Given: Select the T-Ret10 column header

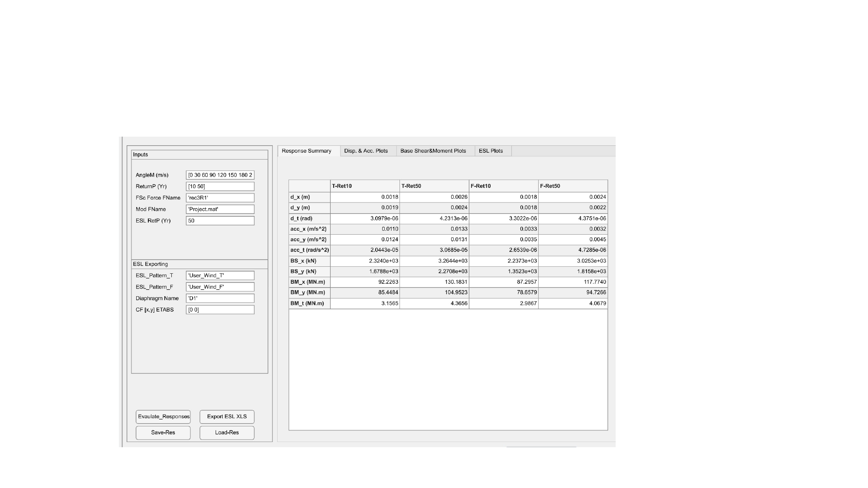Looking at the screenshot, I should [x=364, y=186].
